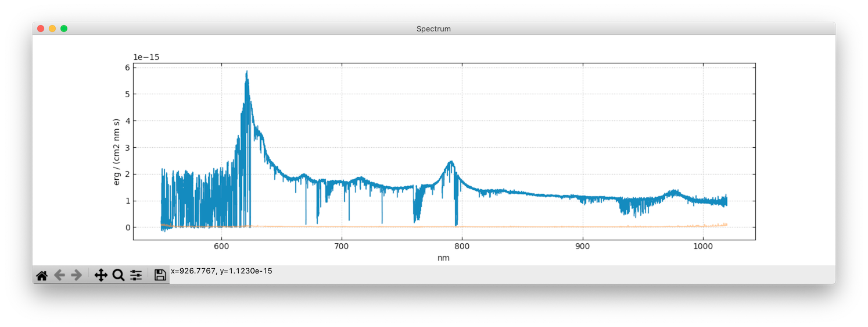The width and height of the screenshot is (868, 327).
Task: Click the x-axis tick label 800
Action: pos(462,247)
